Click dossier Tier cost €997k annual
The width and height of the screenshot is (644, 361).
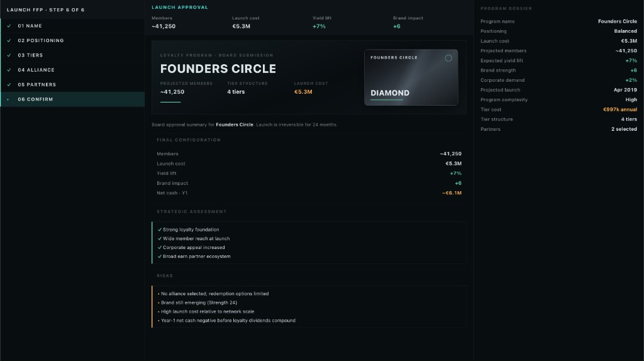[x=619, y=109]
